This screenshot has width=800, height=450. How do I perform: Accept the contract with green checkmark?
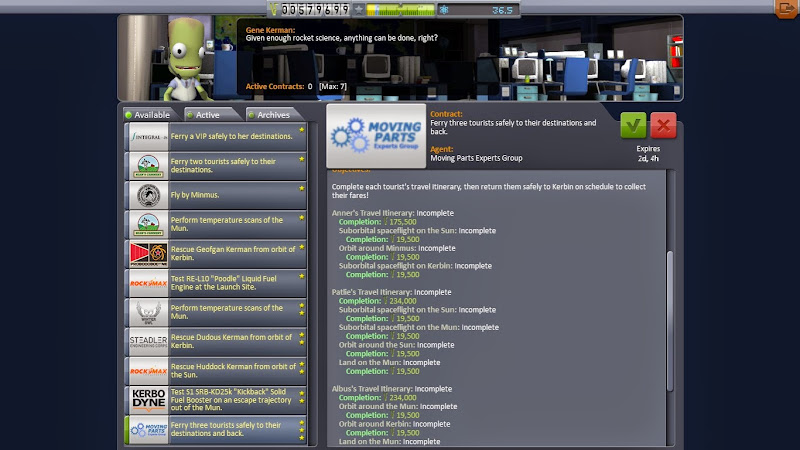click(633, 125)
